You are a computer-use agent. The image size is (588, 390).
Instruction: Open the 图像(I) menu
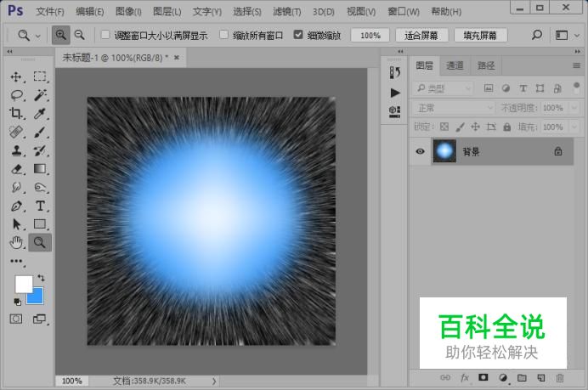click(x=128, y=12)
